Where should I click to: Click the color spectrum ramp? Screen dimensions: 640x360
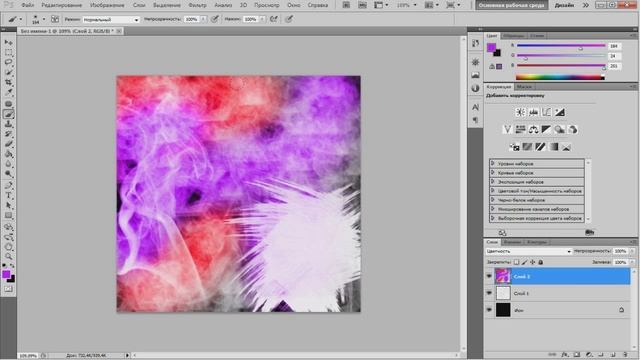tap(560, 77)
